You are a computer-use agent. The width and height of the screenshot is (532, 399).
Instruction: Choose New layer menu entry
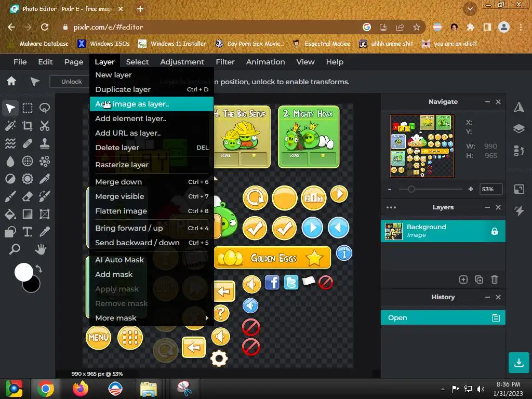151,75
